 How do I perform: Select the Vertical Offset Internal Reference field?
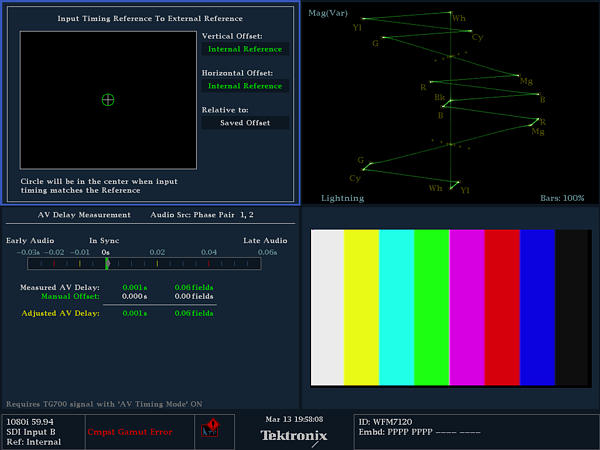[x=245, y=49]
